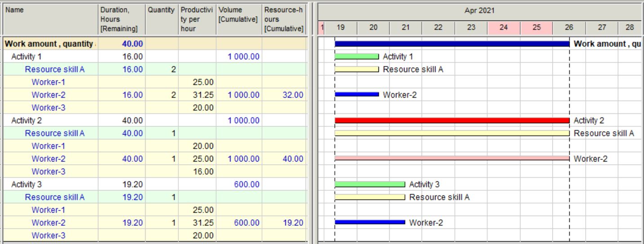Image resolution: width=644 pixels, height=244 pixels.
Task: Select Worker-1 under Activity 3
Action: click(48, 209)
